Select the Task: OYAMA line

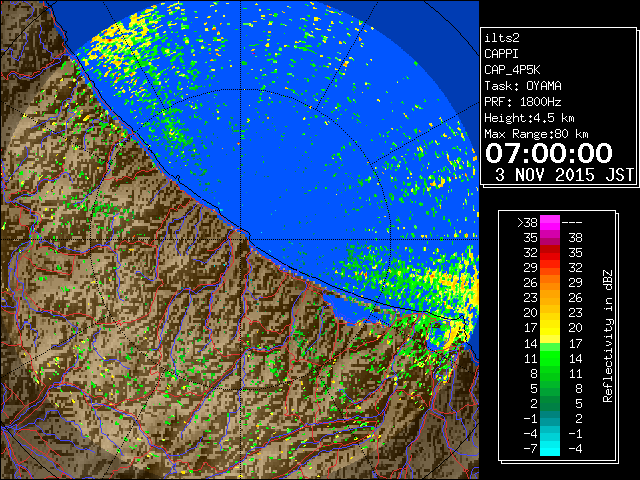[x=523, y=86]
